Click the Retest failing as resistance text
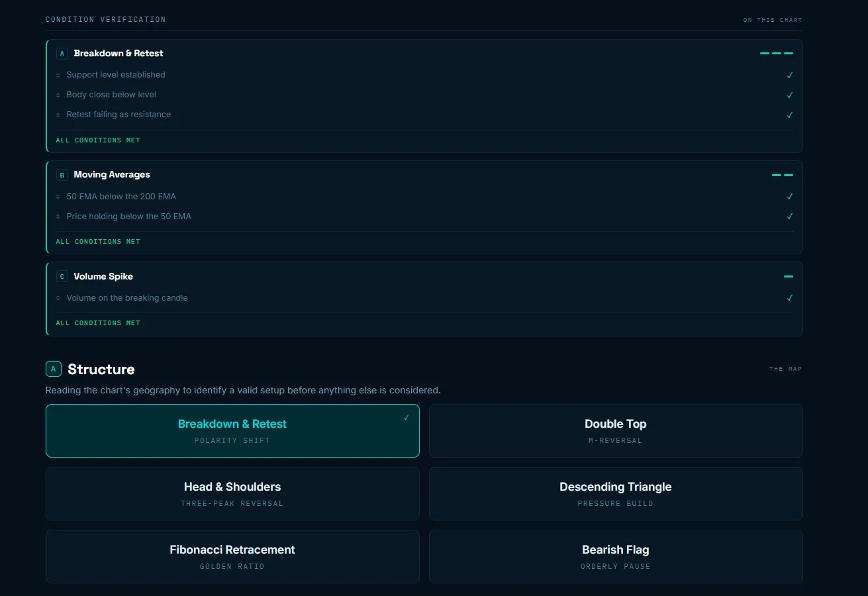Screen dimensions: 868x596 119,115
